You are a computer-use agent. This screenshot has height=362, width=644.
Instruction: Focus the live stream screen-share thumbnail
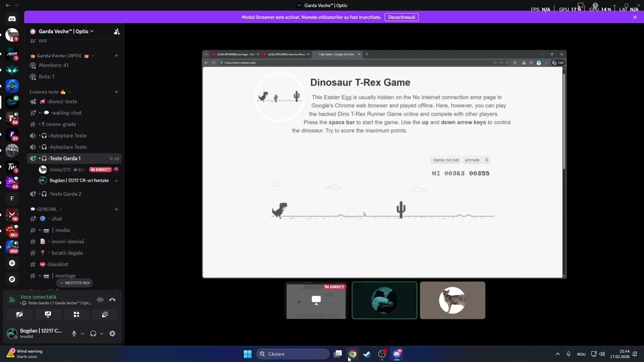click(316, 301)
